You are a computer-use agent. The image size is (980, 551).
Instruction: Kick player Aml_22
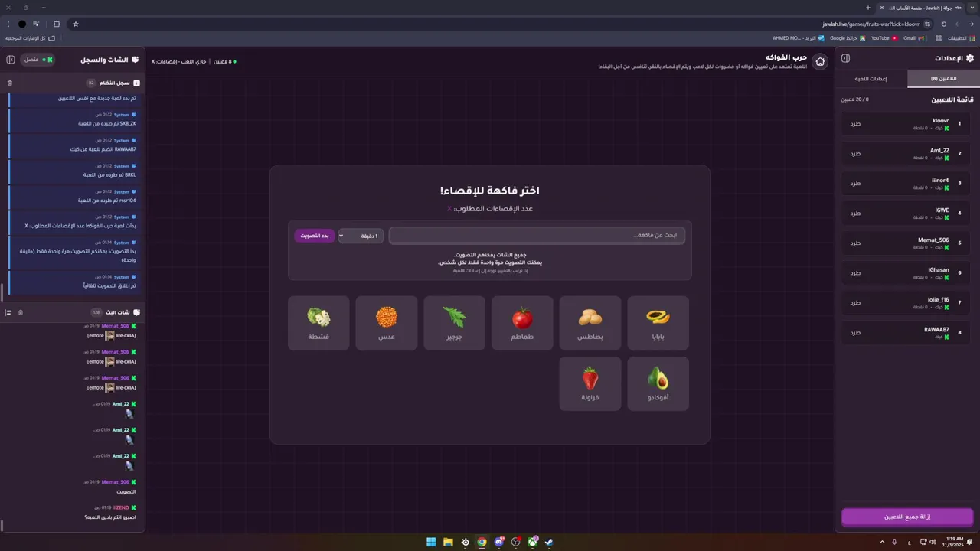(x=855, y=153)
